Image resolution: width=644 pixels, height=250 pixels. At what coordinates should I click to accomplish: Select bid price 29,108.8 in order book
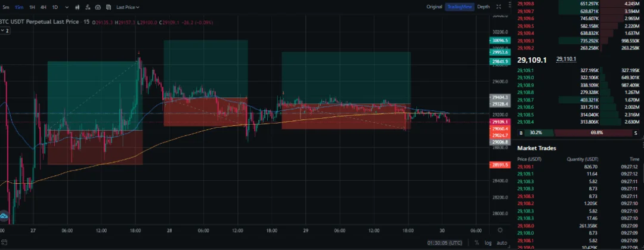click(x=525, y=92)
